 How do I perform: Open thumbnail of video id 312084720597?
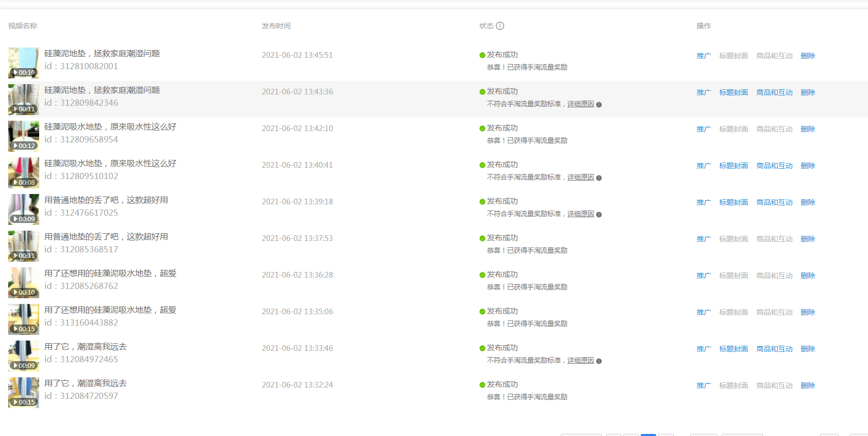click(x=24, y=393)
